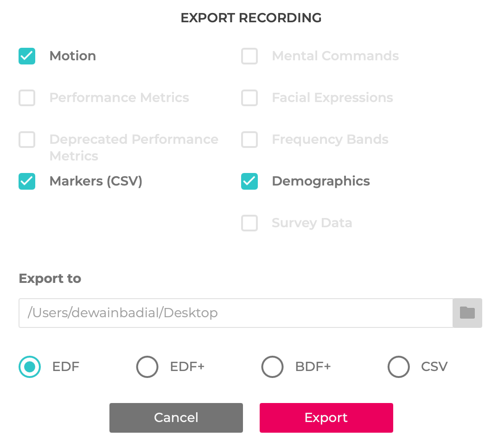This screenshot has width=498, height=448.
Task: Check the Facial Expressions checkbox
Action: tap(249, 98)
